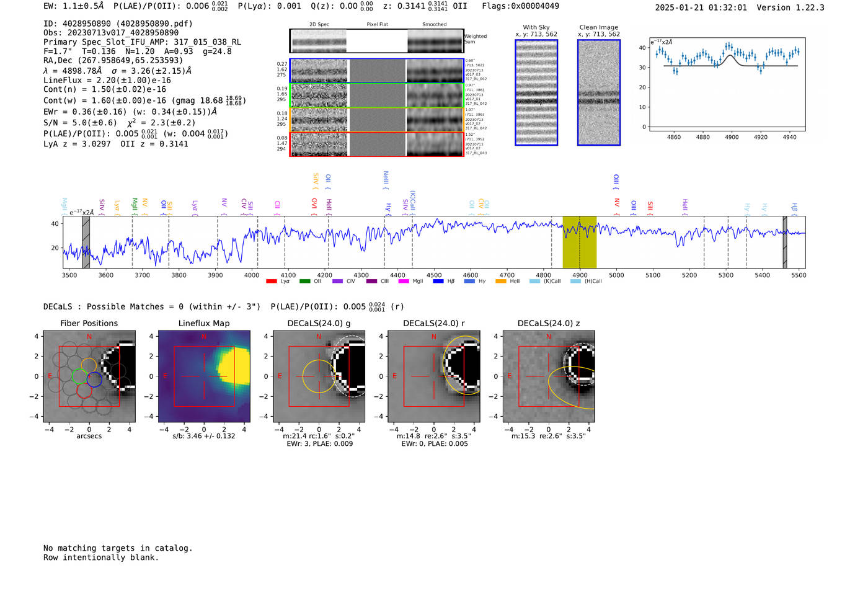Click the "EWr: 3, PLAE: 0.009" caption
The width and height of the screenshot is (868, 591).
pos(320,443)
